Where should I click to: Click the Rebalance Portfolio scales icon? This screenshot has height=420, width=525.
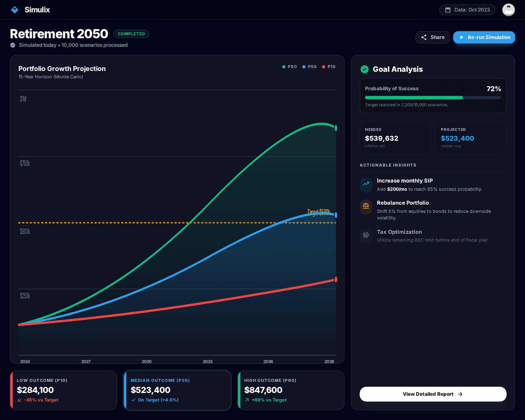coord(366,207)
